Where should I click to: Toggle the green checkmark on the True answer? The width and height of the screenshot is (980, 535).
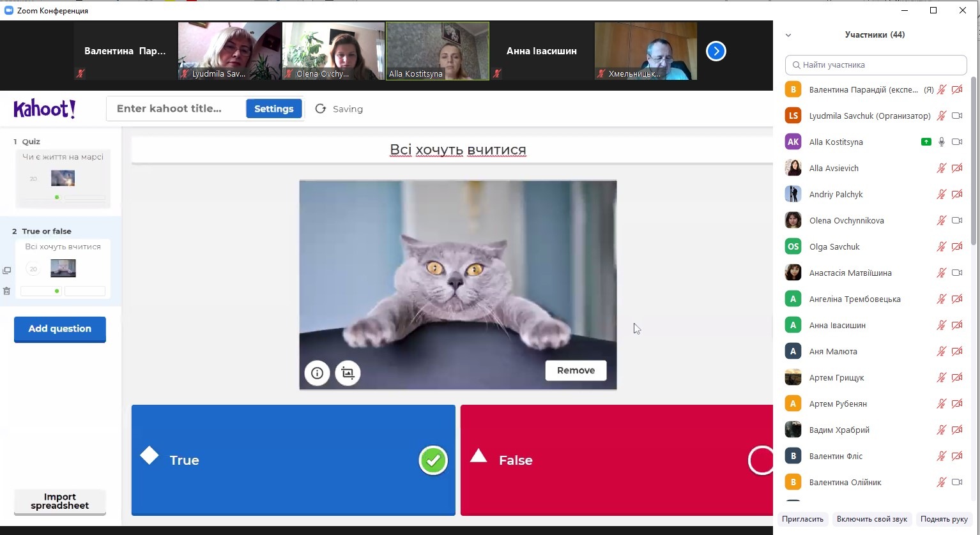point(433,460)
